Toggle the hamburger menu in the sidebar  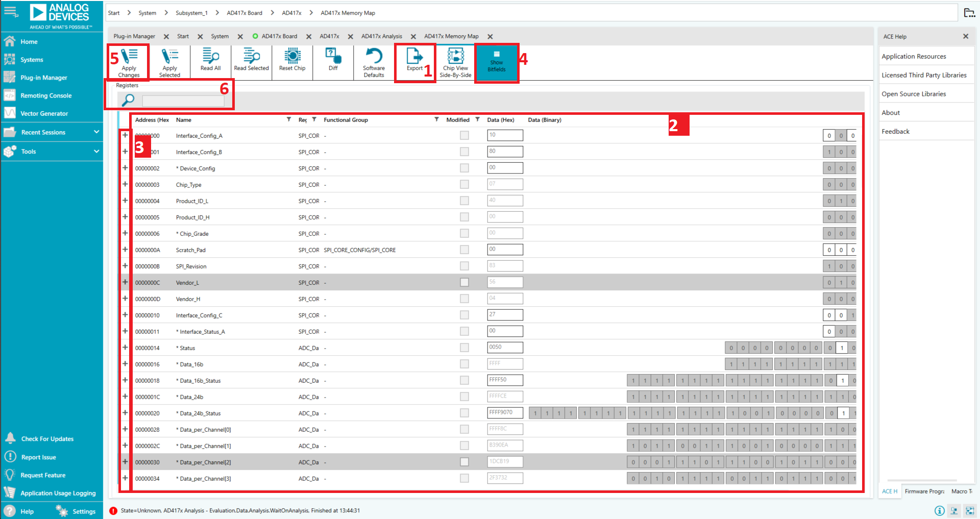click(11, 11)
